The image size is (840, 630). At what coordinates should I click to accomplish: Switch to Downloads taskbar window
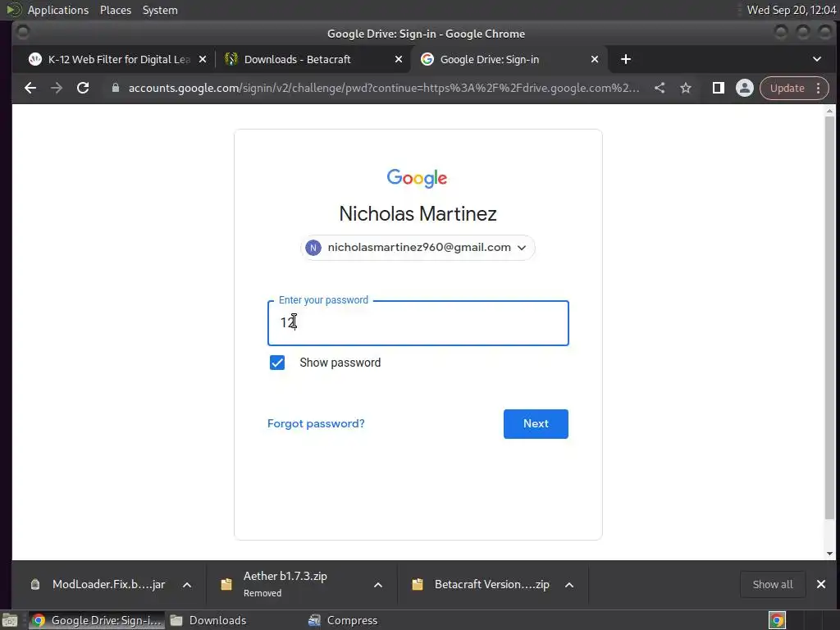[x=209, y=620]
